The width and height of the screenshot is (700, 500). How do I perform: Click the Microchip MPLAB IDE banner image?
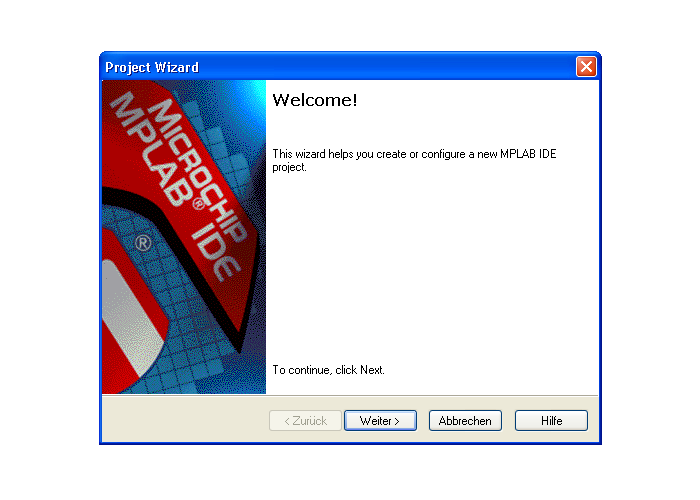point(184,237)
